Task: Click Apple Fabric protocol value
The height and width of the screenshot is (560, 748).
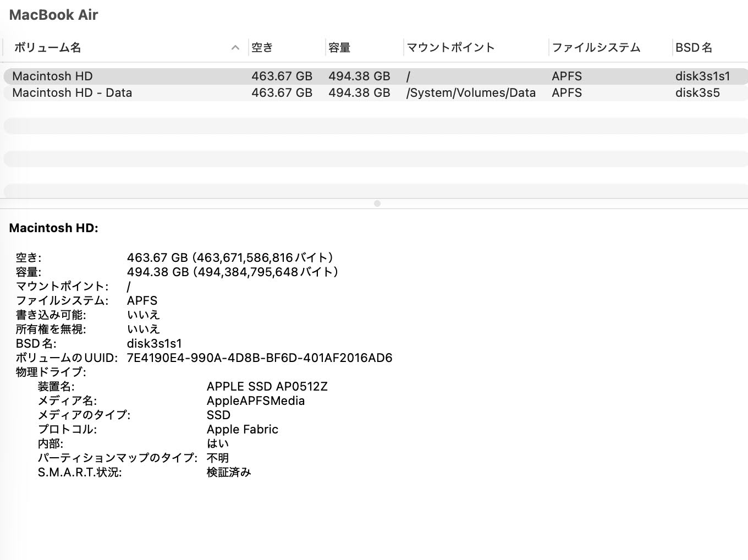Action: pos(243,429)
